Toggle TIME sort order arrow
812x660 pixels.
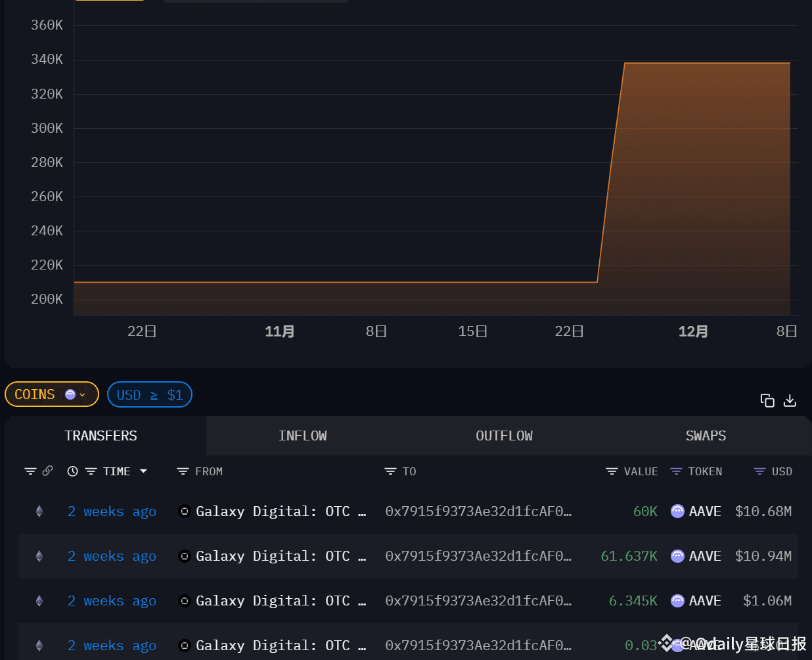click(143, 471)
